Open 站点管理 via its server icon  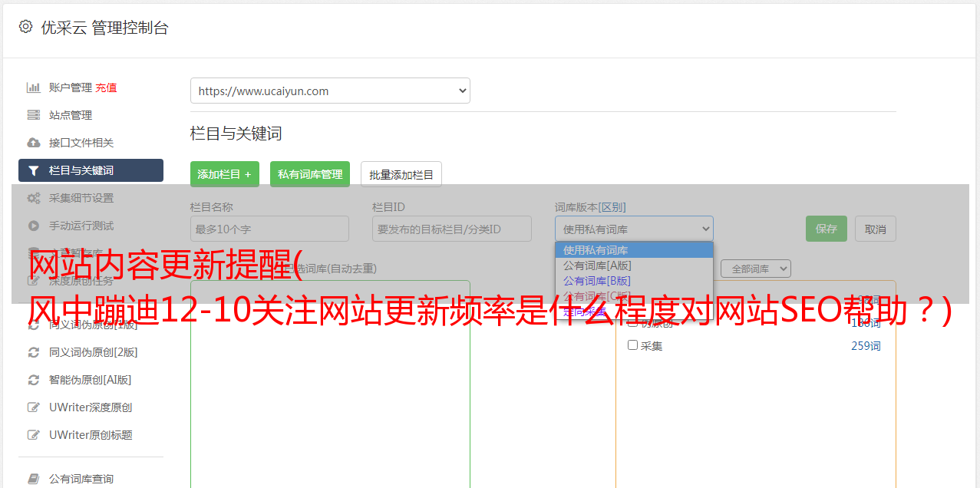[x=33, y=115]
